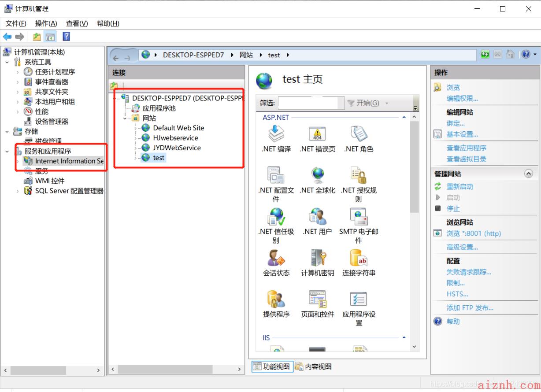Viewport: 541px width, 392px height.
Task: Click the IIS navigation back button
Action: pyautogui.click(x=116, y=58)
